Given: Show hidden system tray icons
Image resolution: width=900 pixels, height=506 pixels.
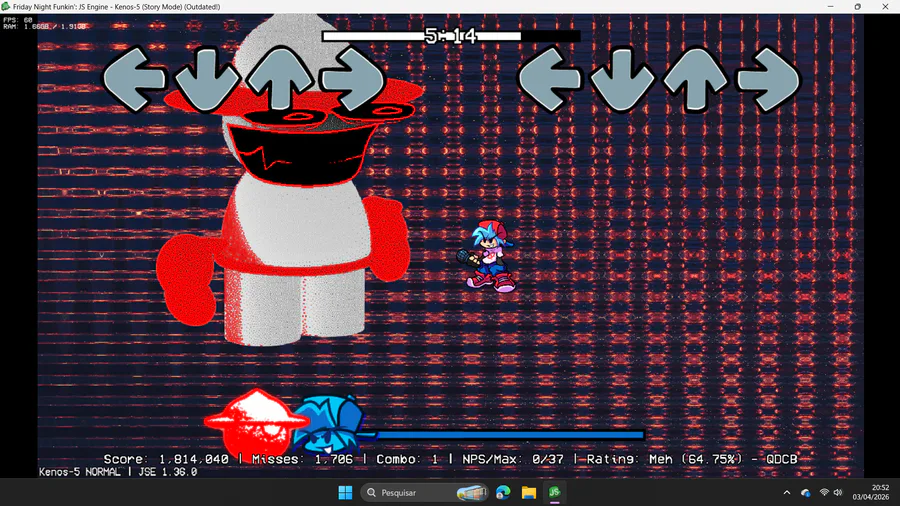Looking at the screenshot, I should tap(787, 492).
